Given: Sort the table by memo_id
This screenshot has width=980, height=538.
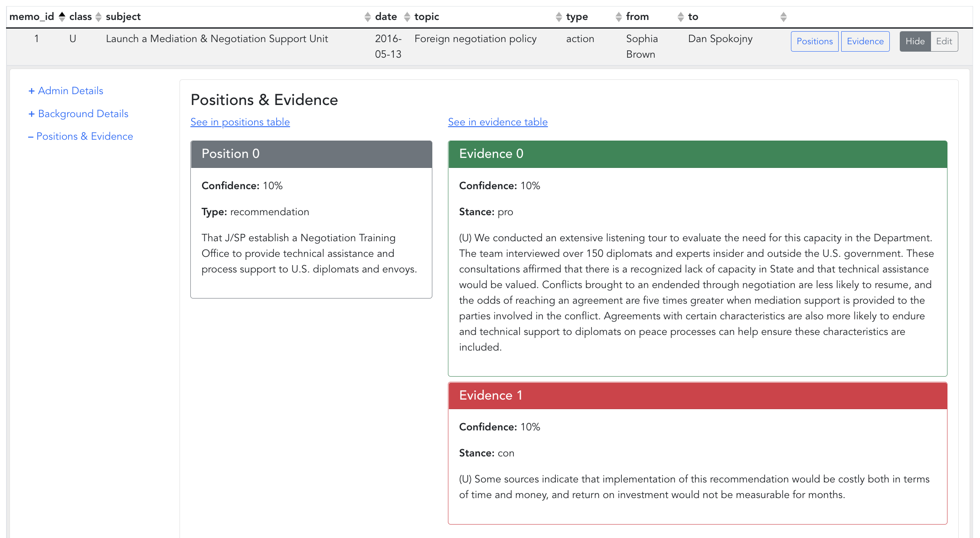Looking at the screenshot, I should [62, 16].
